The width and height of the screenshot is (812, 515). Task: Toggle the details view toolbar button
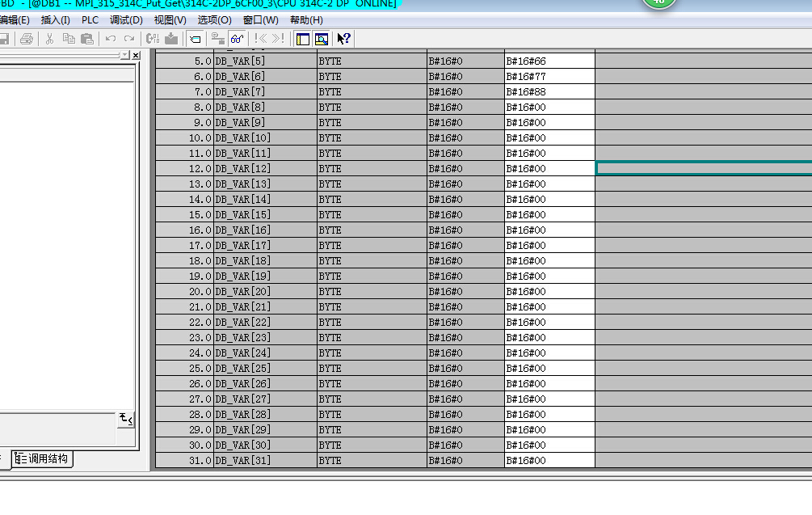coord(322,39)
